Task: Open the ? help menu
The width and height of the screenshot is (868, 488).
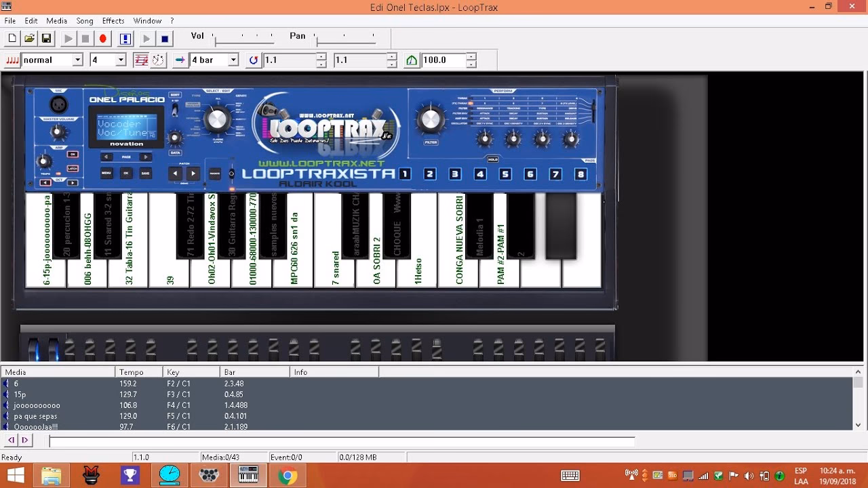Action: tap(172, 21)
